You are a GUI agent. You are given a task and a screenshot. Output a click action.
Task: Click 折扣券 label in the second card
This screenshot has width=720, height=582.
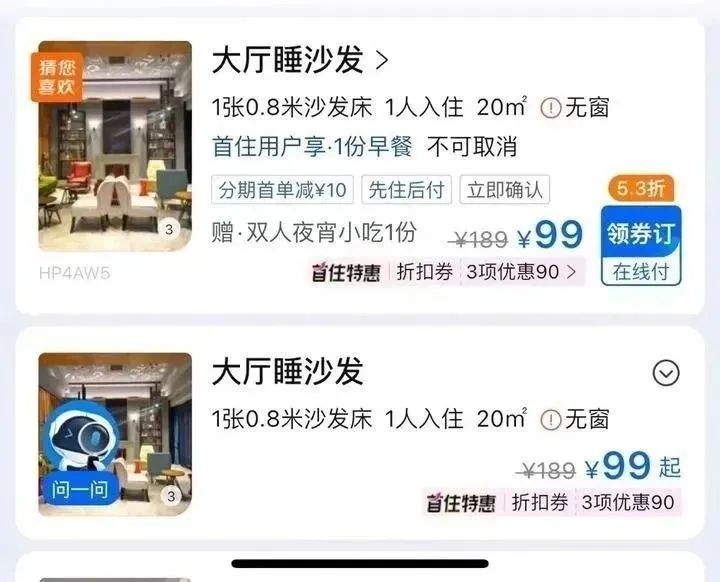540,502
